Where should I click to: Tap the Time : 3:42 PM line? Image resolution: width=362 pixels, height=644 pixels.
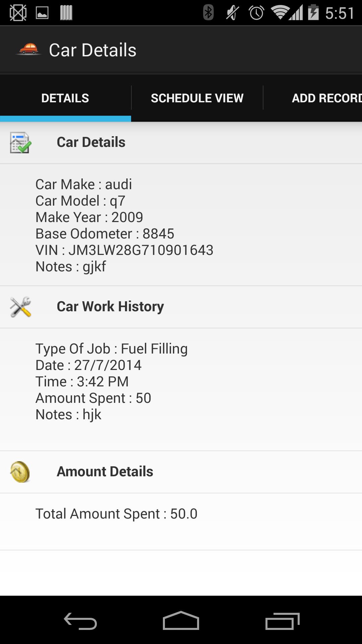pyautogui.click(x=82, y=381)
